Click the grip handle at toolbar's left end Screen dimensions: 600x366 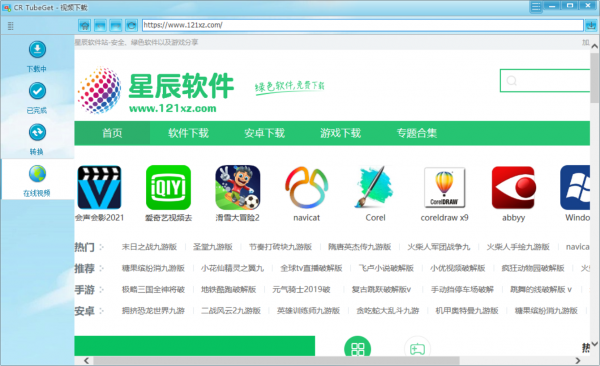11,26
